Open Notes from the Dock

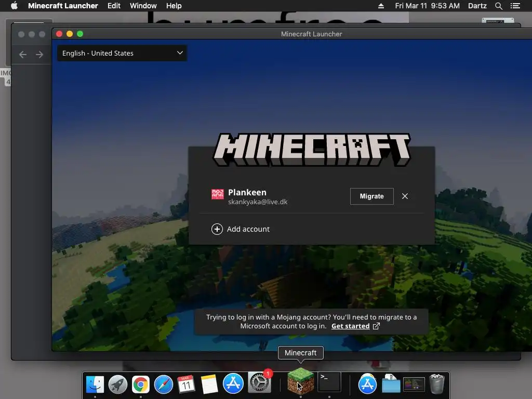coord(209,384)
